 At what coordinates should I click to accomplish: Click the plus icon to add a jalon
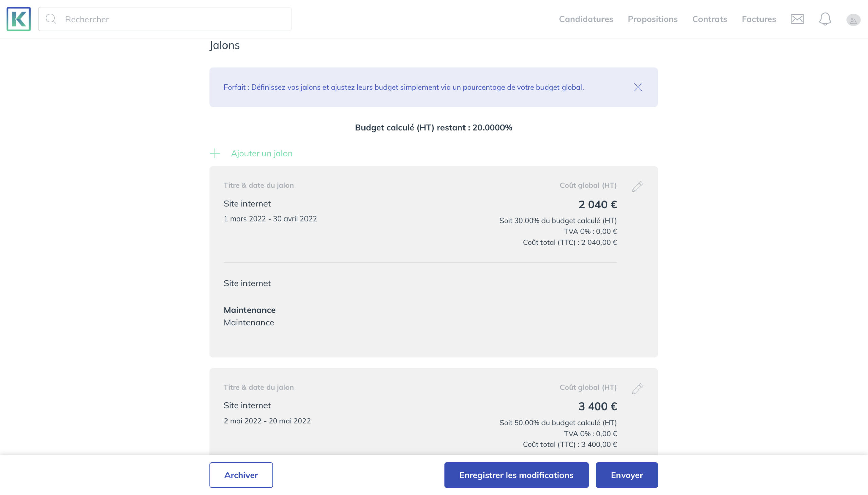pyautogui.click(x=215, y=153)
